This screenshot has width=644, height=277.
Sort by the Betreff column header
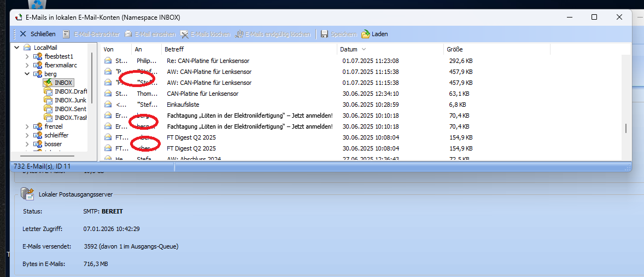(250, 49)
